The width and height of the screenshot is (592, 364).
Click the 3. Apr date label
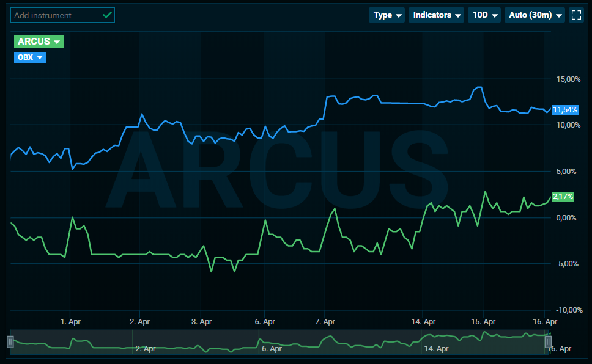201,322
